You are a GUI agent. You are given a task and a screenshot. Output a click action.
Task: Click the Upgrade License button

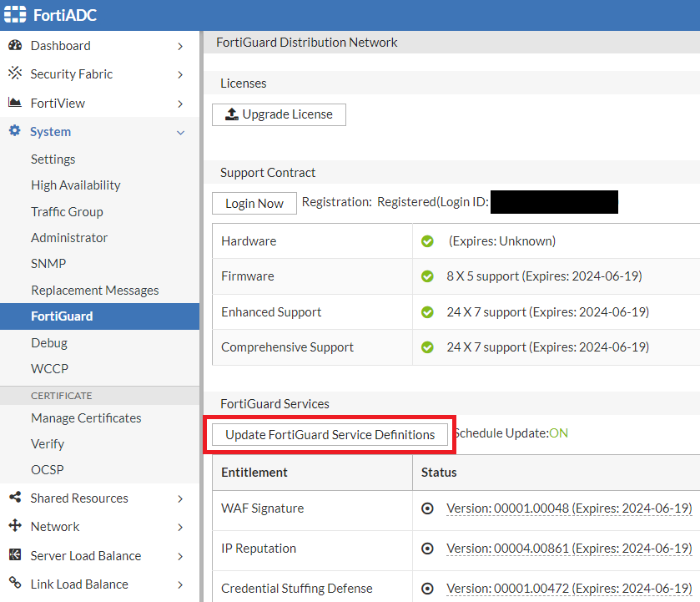point(279,114)
